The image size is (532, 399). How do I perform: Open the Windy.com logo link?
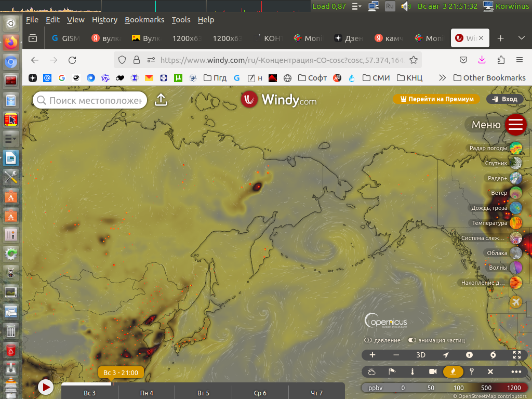click(278, 100)
